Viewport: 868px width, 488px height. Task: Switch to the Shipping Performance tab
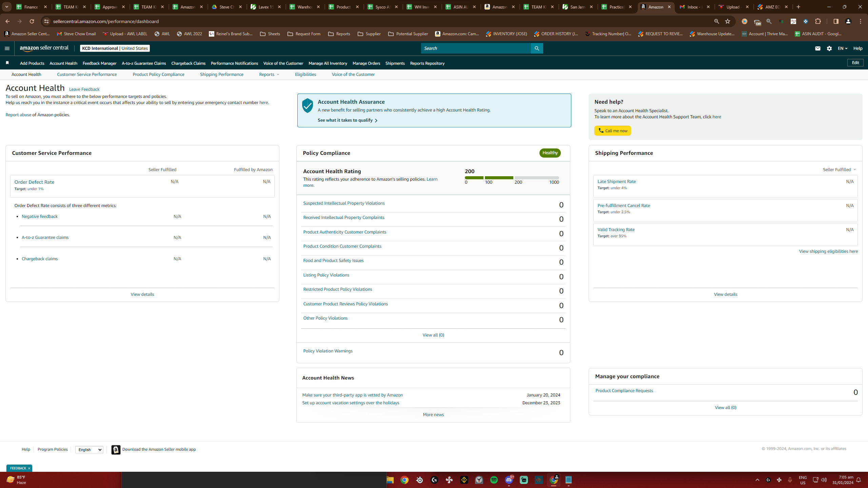tap(222, 74)
